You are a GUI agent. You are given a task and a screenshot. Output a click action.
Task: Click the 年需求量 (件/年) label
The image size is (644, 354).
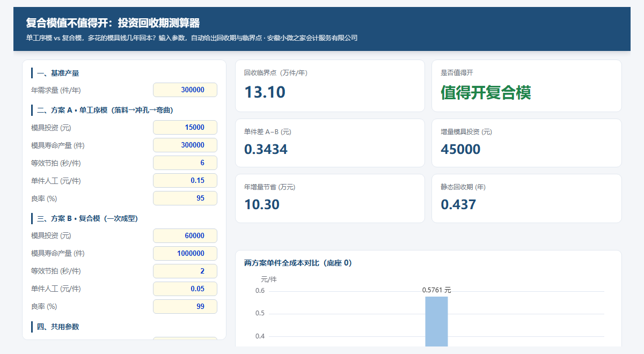coord(56,90)
